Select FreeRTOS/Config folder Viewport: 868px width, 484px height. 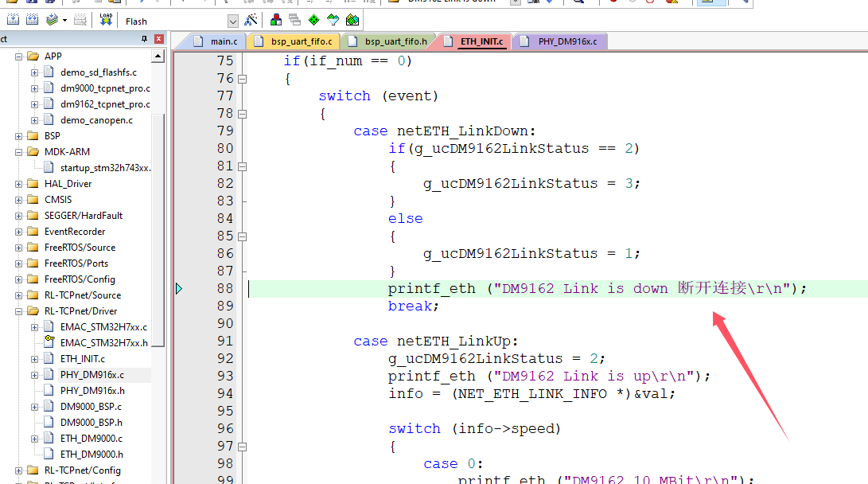tap(80, 279)
